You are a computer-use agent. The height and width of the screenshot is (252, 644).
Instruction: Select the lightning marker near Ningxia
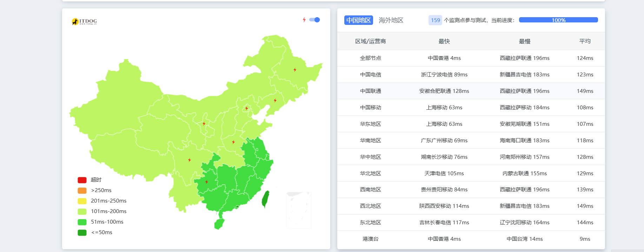coord(204,124)
